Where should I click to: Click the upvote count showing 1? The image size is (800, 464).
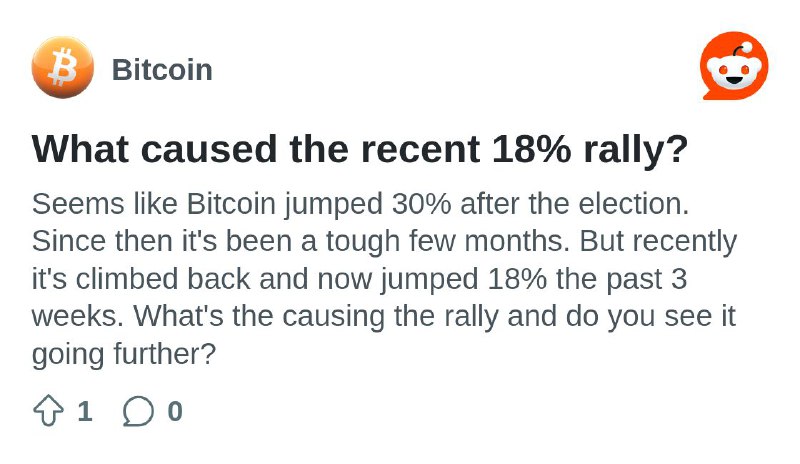(x=85, y=411)
